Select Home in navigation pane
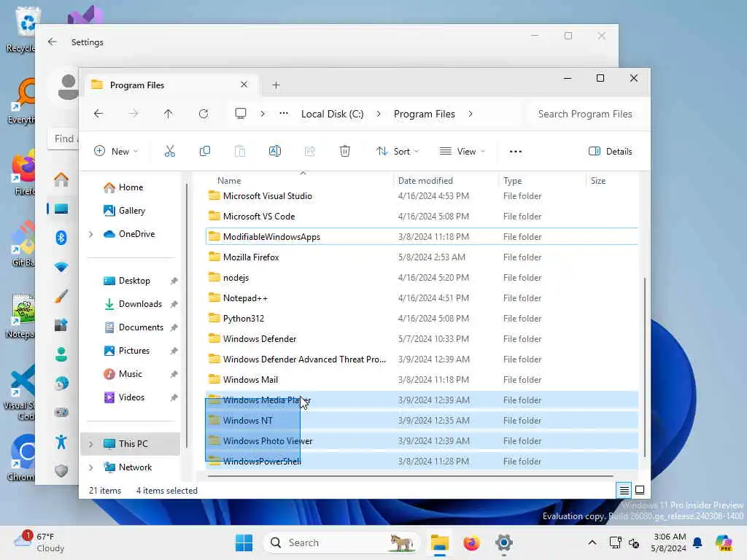The height and width of the screenshot is (560, 747). [x=131, y=187]
